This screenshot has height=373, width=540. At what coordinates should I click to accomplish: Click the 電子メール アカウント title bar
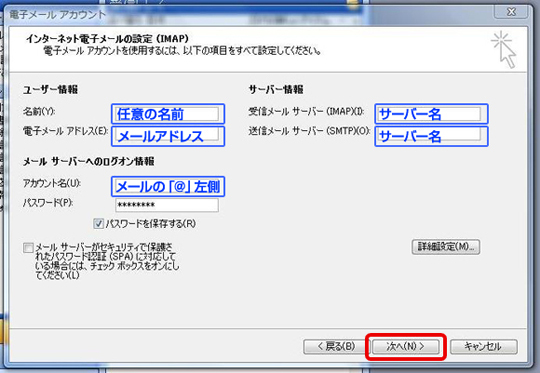coord(241,14)
